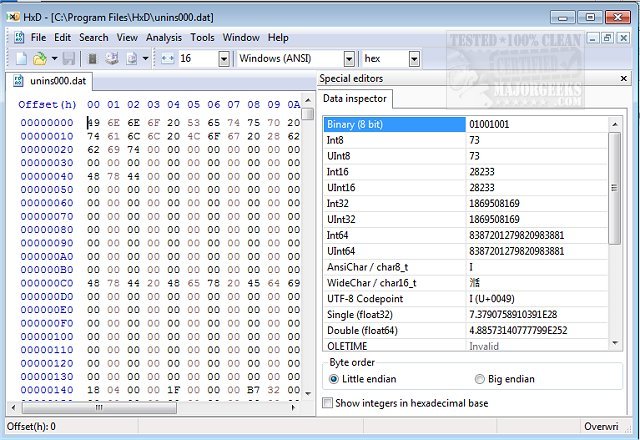Click the Save floppy disk icon
The width and height of the screenshot is (640, 440).
69,59
